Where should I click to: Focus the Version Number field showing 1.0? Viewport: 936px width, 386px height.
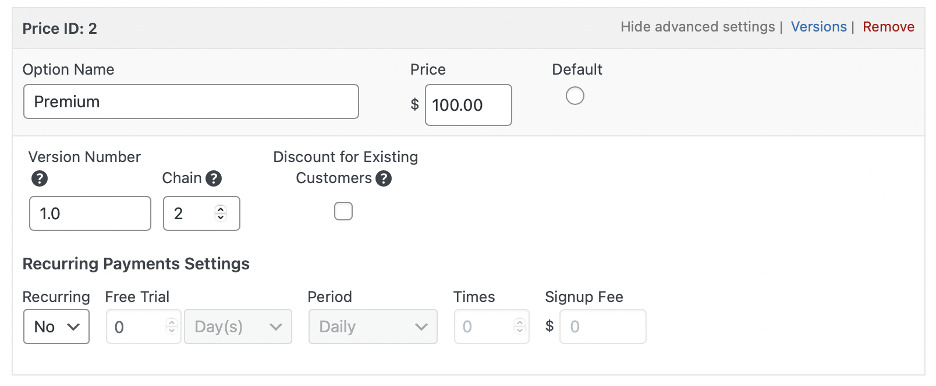[90, 213]
